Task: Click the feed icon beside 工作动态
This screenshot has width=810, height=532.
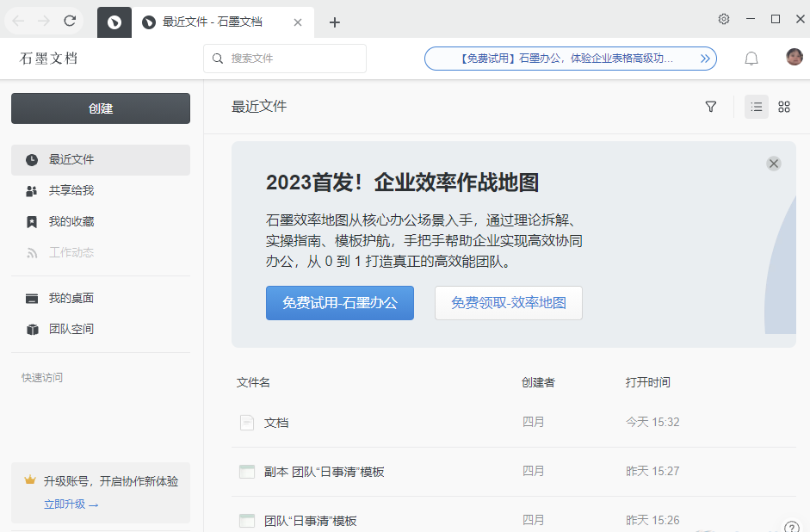Action: 32,253
